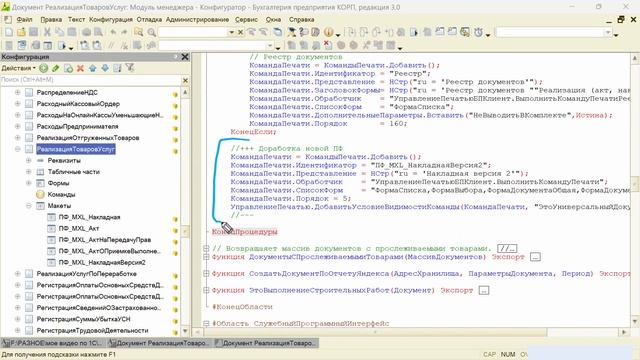Click the orange debug start icon
Image resolution: width=640 pixels, height=360 pixels.
[329, 32]
